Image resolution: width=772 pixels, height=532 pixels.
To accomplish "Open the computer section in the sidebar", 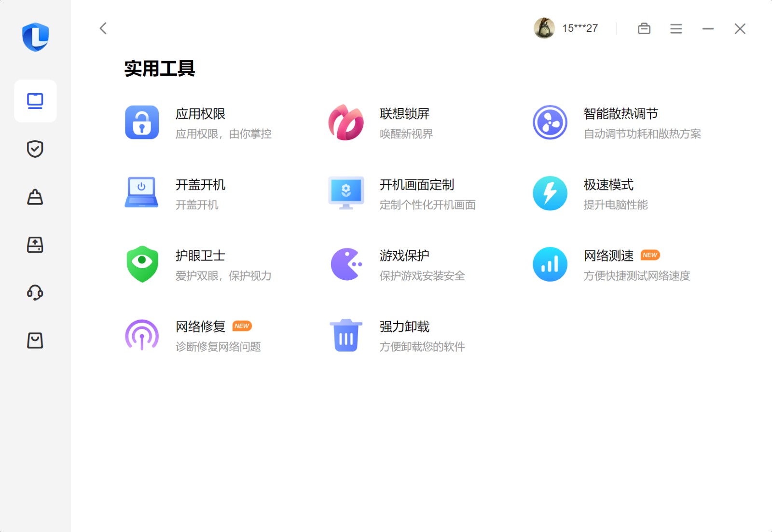I will (35, 101).
